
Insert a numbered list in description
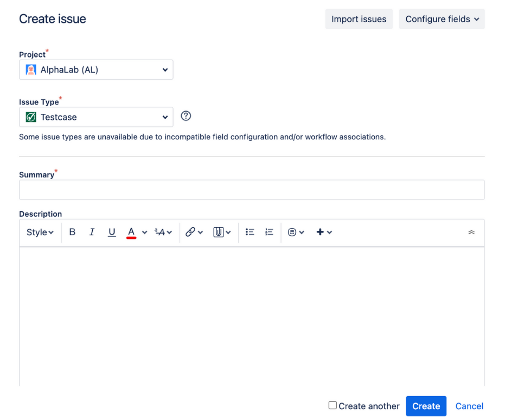(x=269, y=232)
